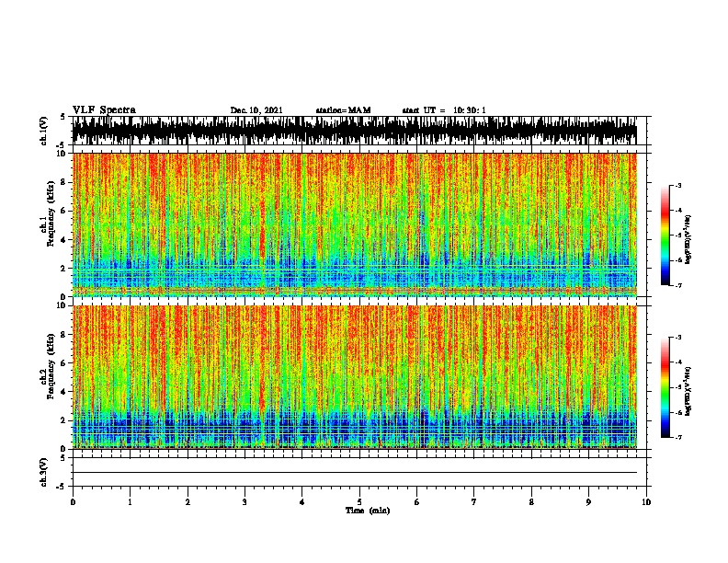The height and width of the screenshot is (563, 728).
Task: Click the "4" frequency tick of ch.2 spectrogram
Action: (x=65, y=392)
